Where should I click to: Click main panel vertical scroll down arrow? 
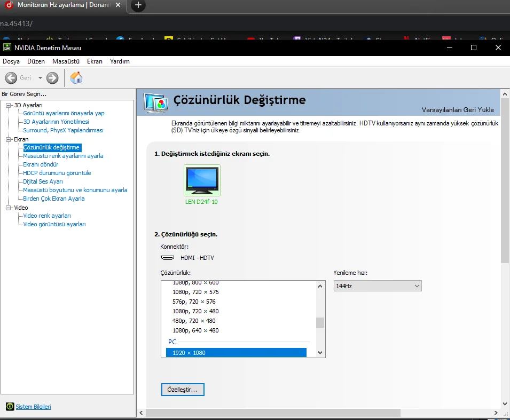point(505,404)
